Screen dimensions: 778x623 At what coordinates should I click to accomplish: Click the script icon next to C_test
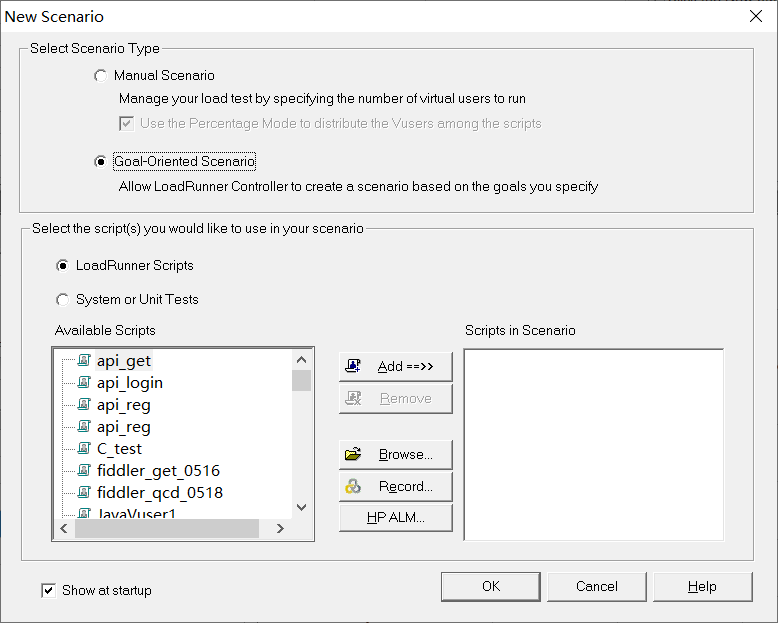click(84, 449)
